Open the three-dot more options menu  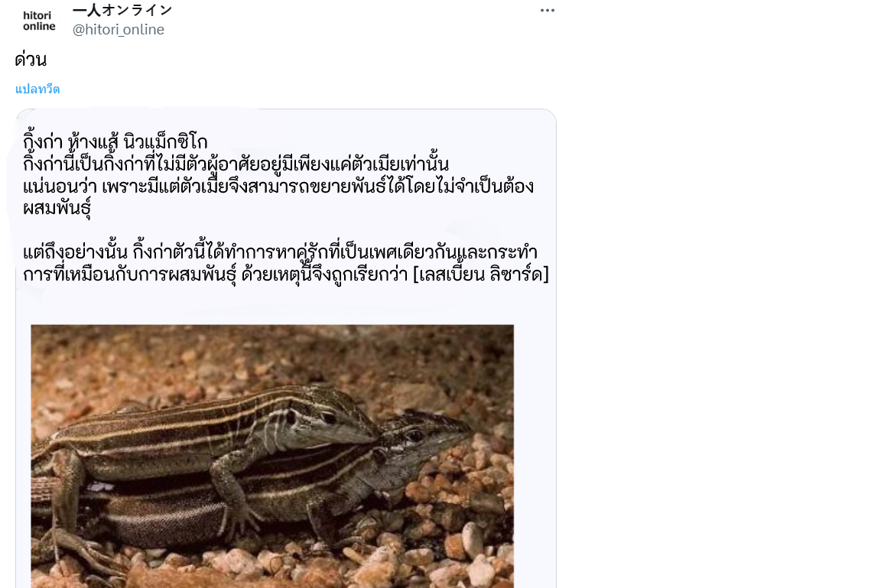(x=548, y=11)
